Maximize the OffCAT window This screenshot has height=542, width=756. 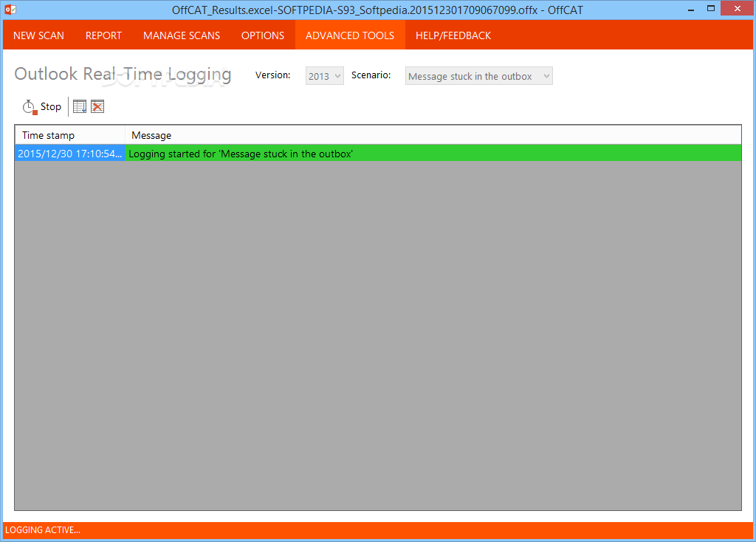pos(711,8)
